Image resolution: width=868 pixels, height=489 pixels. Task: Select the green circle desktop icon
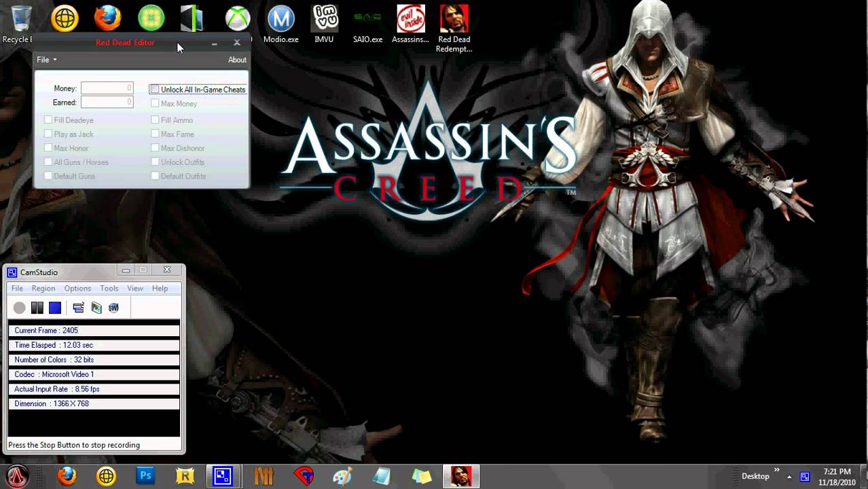[x=151, y=19]
